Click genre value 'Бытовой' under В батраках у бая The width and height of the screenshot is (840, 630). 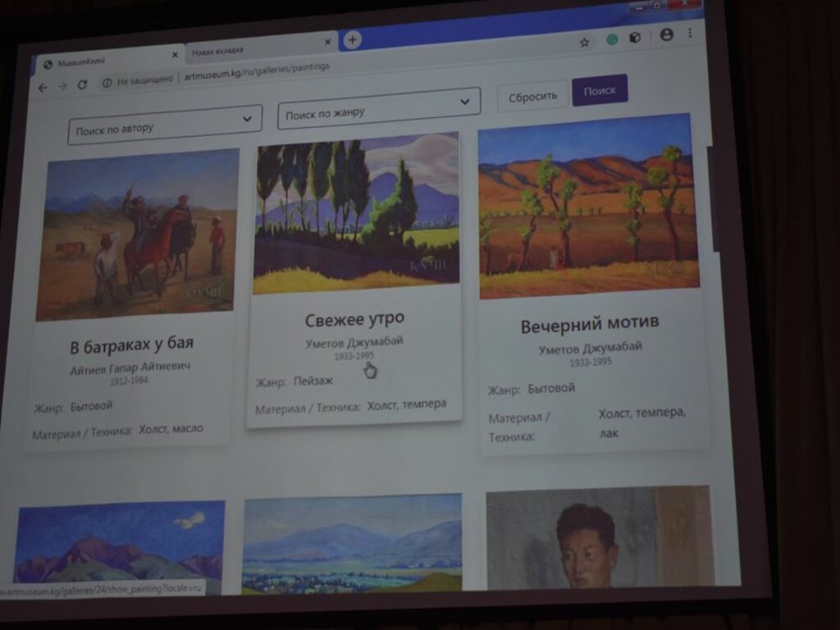[x=92, y=406]
